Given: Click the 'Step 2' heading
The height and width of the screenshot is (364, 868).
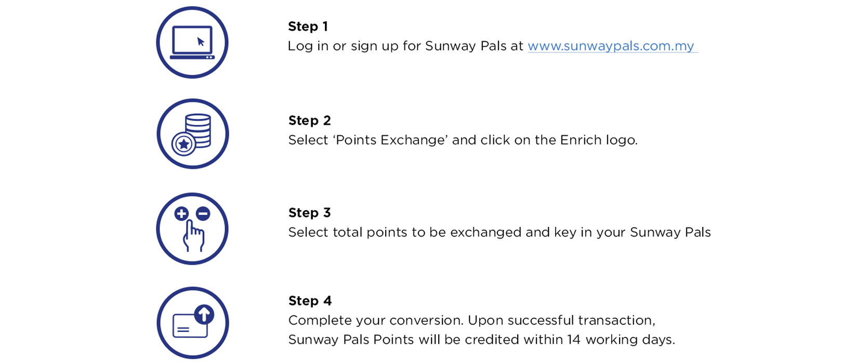Looking at the screenshot, I should (309, 121).
